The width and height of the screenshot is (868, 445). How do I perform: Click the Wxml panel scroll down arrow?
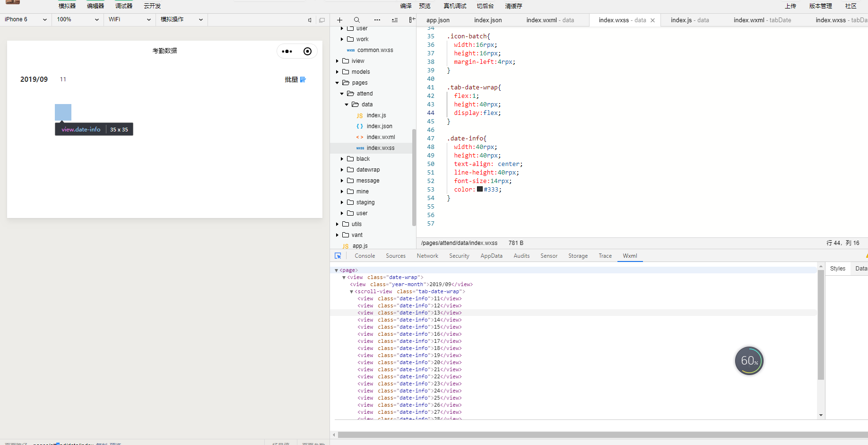tap(821, 415)
